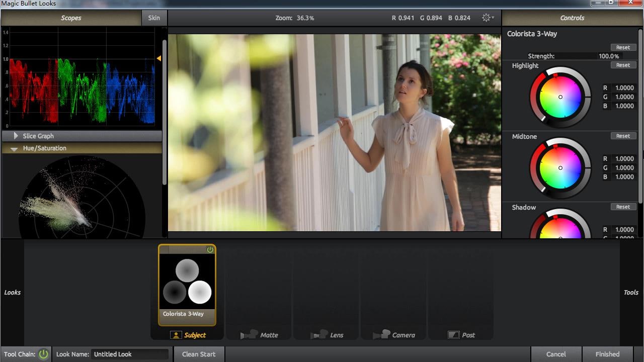Click the R 0.941 readout
The width and height of the screenshot is (644, 362).
(403, 18)
